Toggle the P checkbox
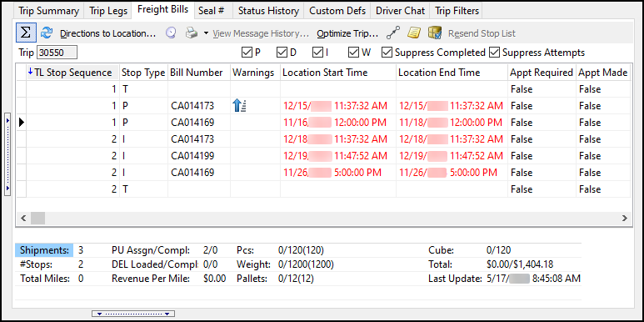The width and height of the screenshot is (644, 322). (247, 53)
